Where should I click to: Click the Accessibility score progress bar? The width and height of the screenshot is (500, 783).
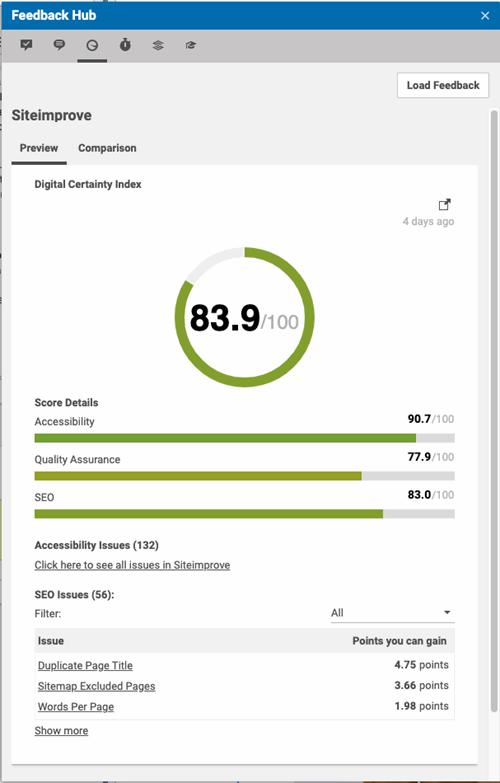pyautogui.click(x=244, y=438)
